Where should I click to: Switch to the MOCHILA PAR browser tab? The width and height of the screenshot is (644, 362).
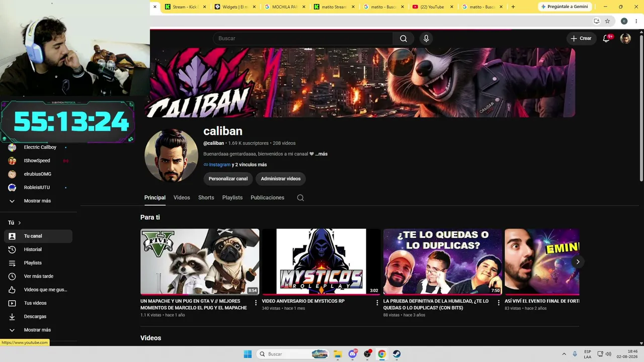coord(285,7)
